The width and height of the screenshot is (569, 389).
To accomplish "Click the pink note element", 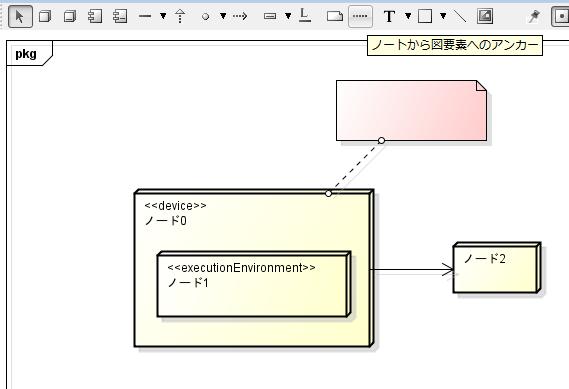I will (411, 110).
